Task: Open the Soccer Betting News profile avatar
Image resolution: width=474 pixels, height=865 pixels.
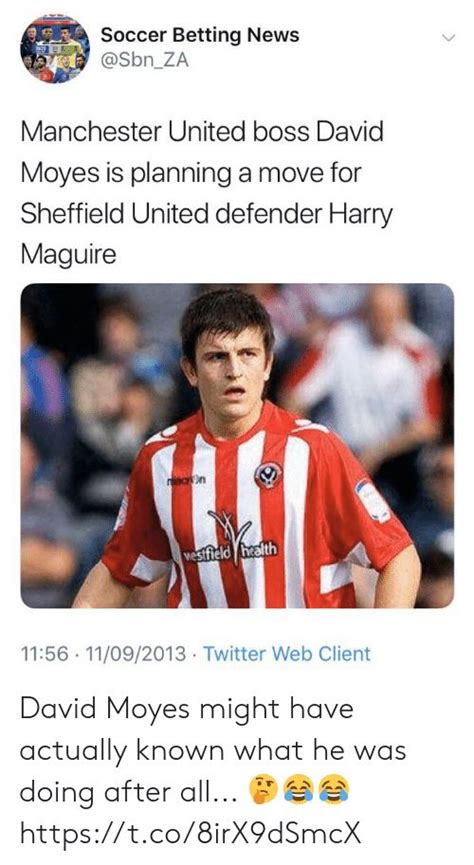Action: (55, 47)
